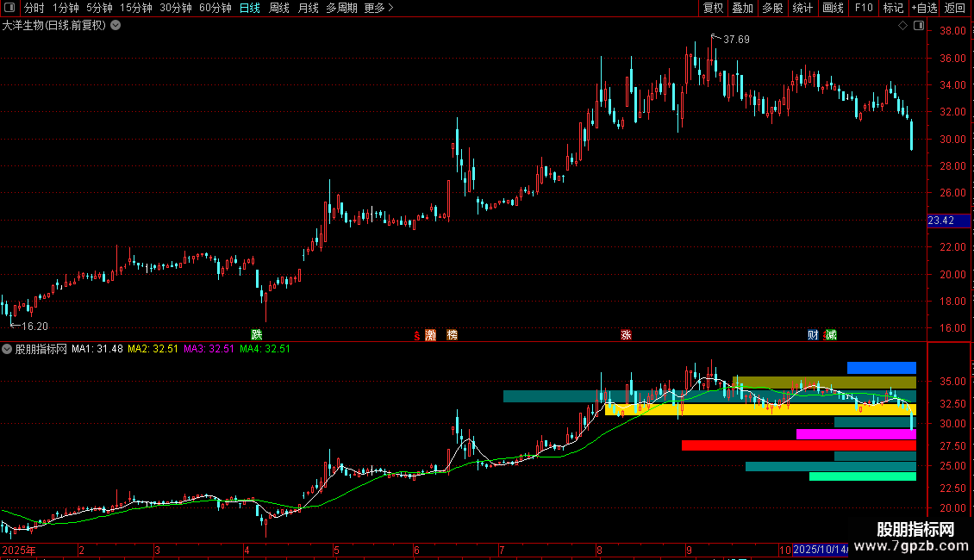Select the 60分钟 period

(215, 8)
